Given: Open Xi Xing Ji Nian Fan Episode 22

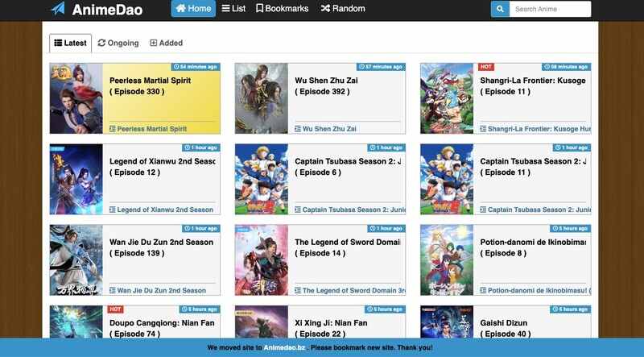Looking at the screenshot, I should tap(331, 328).
